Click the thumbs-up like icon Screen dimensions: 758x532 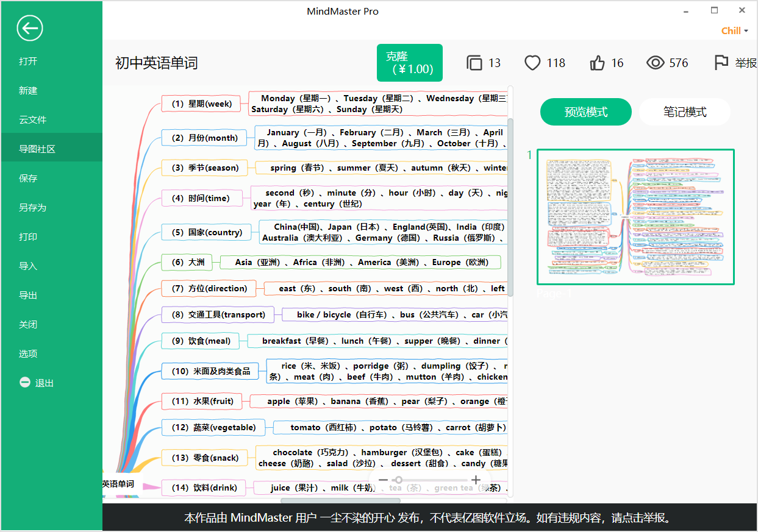[x=597, y=63]
